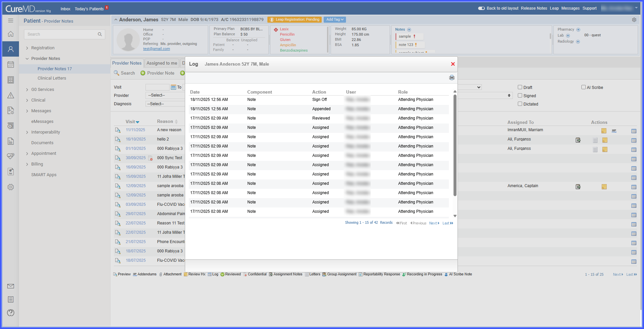Check the Draft checkbox
Screen dimensions: 644x329
click(520, 87)
